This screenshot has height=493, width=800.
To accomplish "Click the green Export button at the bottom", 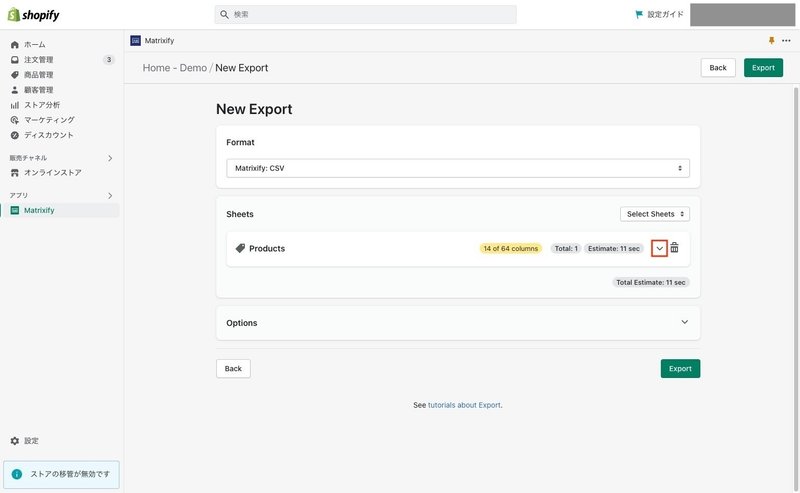I will tap(680, 368).
